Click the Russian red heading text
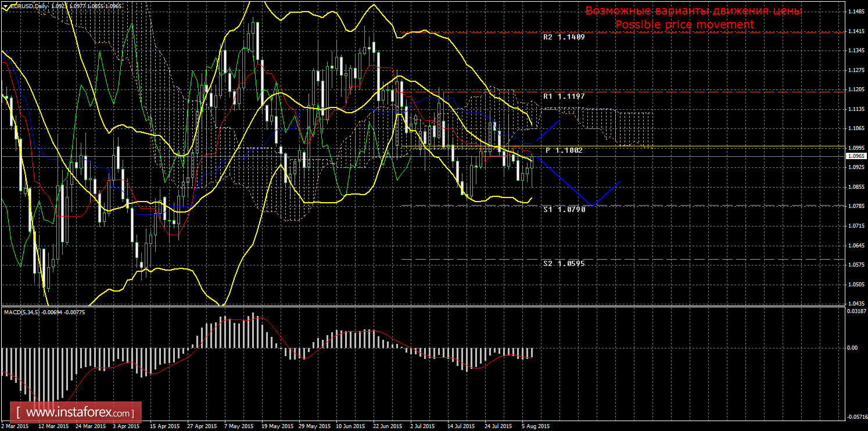This screenshot has width=868, height=431. (x=693, y=11)
